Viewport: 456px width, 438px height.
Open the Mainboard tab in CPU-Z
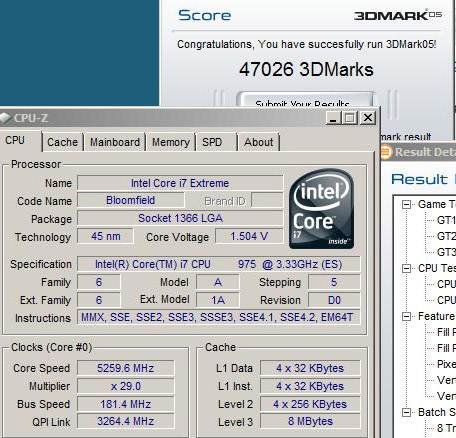click(x=115, y=142)
